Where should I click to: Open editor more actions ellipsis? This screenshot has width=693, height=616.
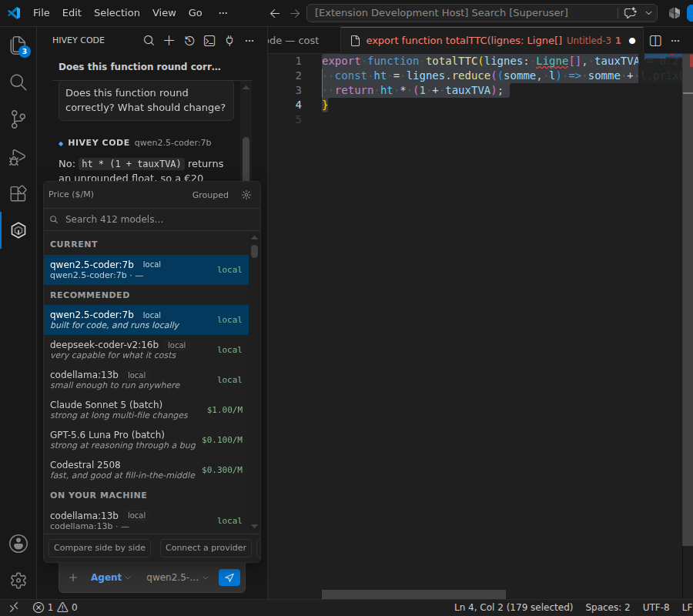coord(675,41)
